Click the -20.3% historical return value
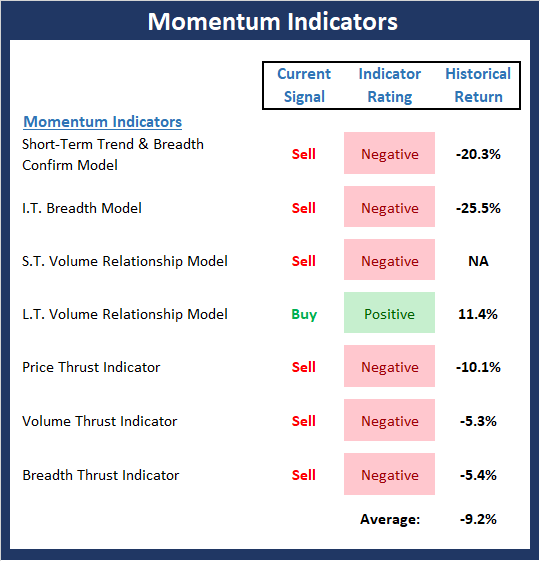Screen dimensions: 540x561 coord(478,155)
